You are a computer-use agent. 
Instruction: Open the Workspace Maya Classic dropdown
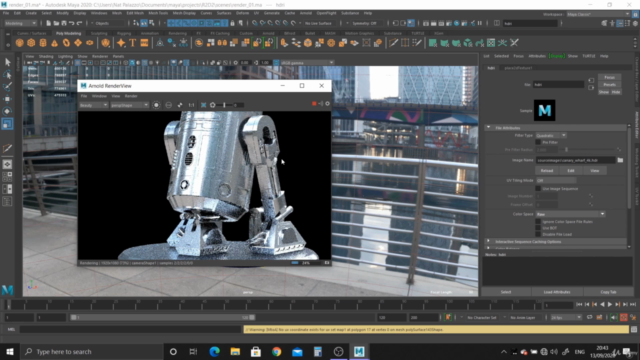[598, 14]
